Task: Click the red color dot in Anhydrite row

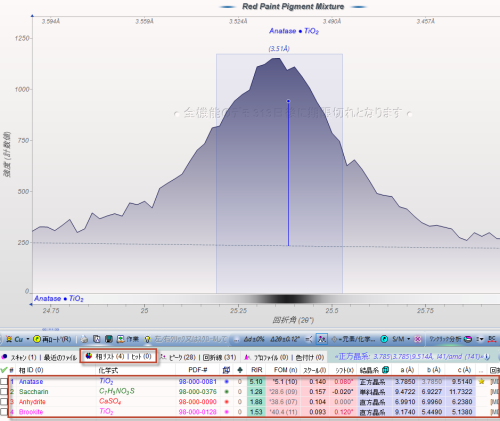Action: (x=227, y=402)
